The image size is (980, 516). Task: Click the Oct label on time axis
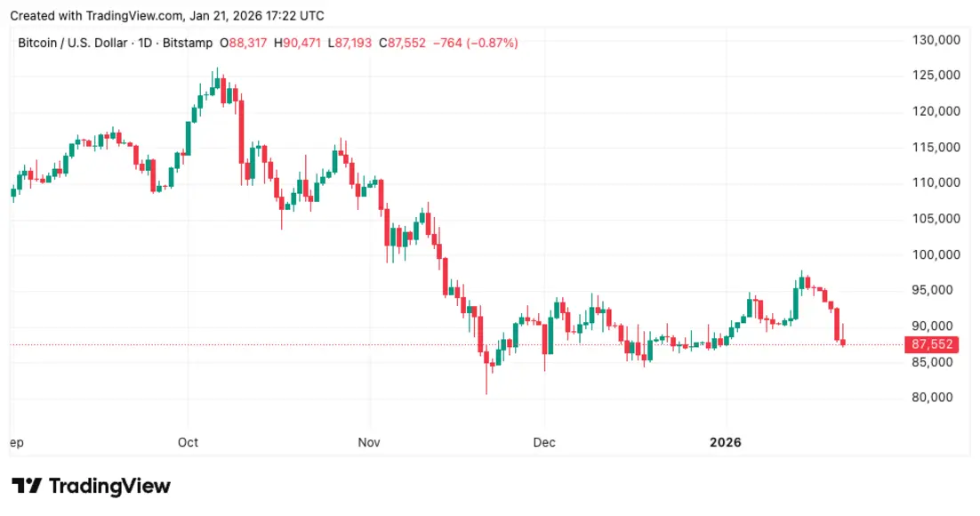(x=188, y=442)
